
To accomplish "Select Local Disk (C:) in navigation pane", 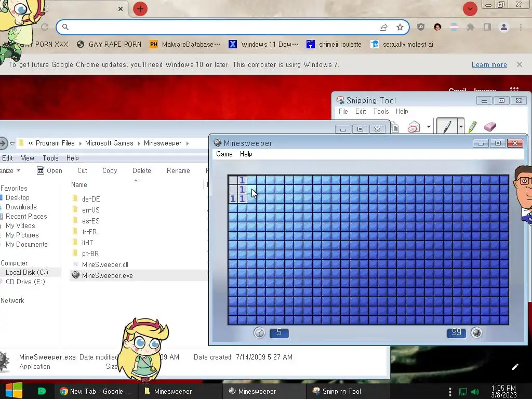I will point(27,272).
